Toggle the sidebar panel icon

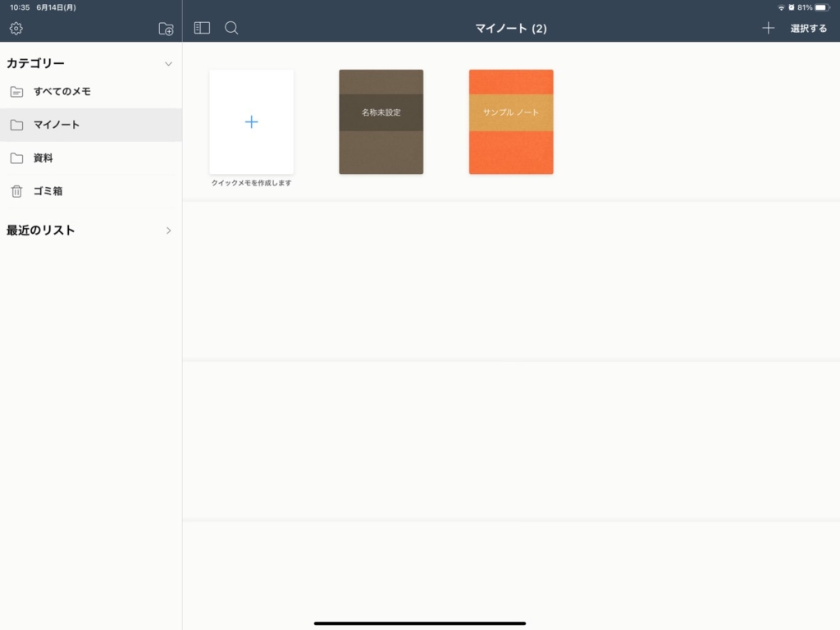click(202, 28)
